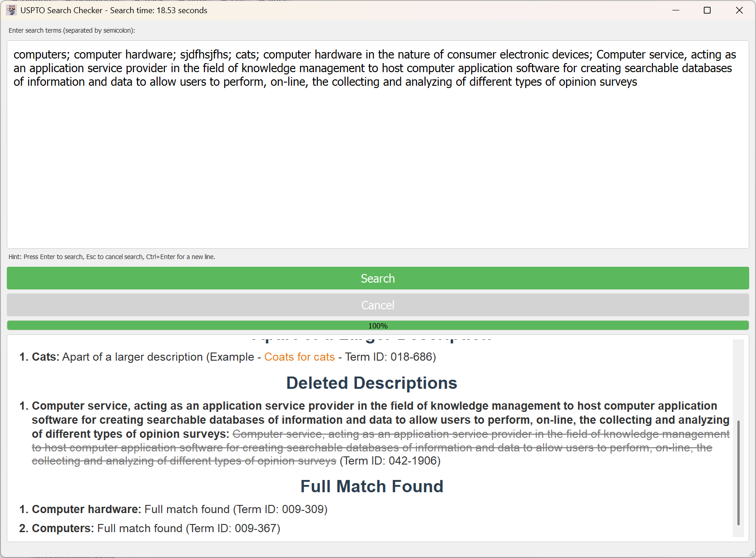Minimize the USPTO Search Checker window
The height and width of the screenshot is (558, 756).
676,10
